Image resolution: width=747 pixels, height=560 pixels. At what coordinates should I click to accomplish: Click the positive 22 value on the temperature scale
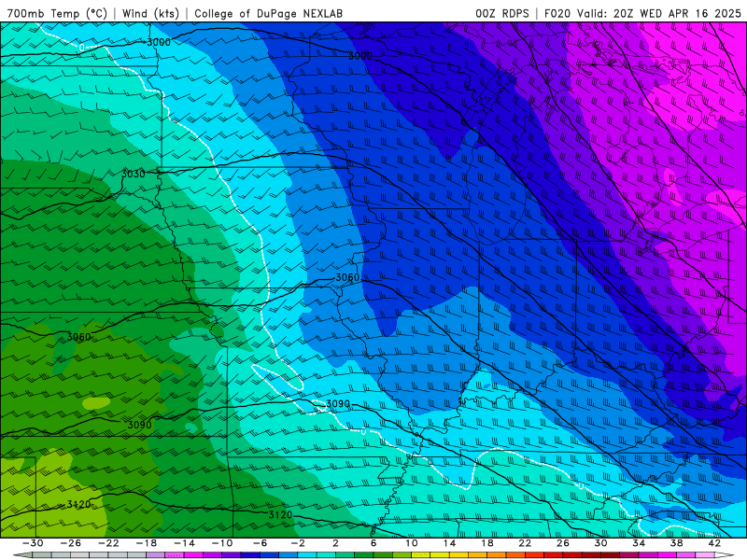pos(525,543)
